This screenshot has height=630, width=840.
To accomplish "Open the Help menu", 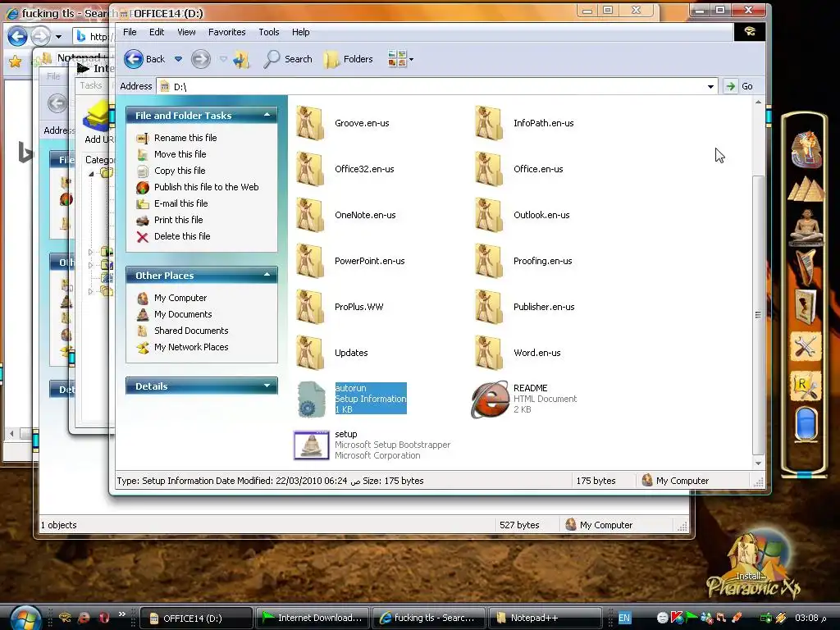I will tap(300, 32).
